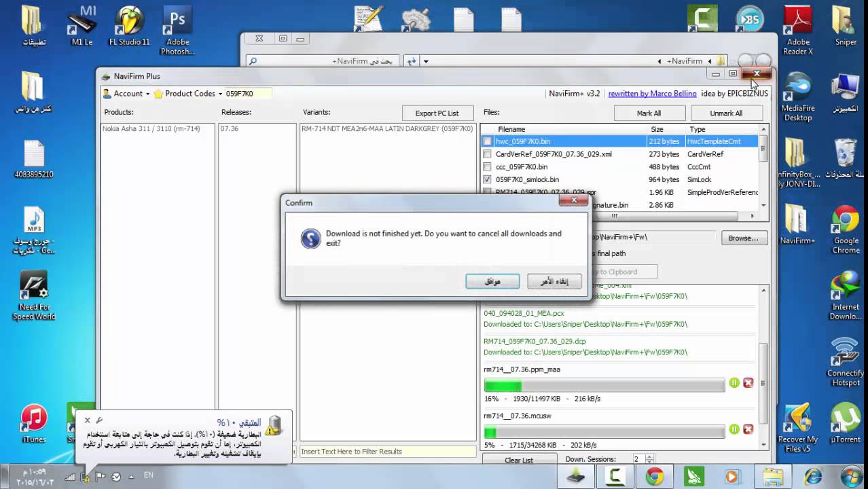Cancel the rm714__07.36.ppm_maa download
Image resolution: width=868 pixels, height=489 pixels.
tap(748, 383)
